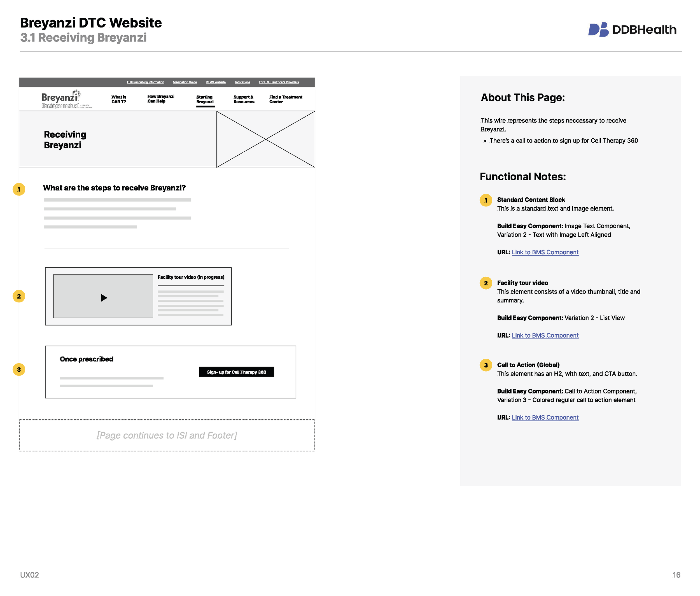Open Find a Treatment Center
This screenshot has width=700, height=596.
click(x=286, y=99)
